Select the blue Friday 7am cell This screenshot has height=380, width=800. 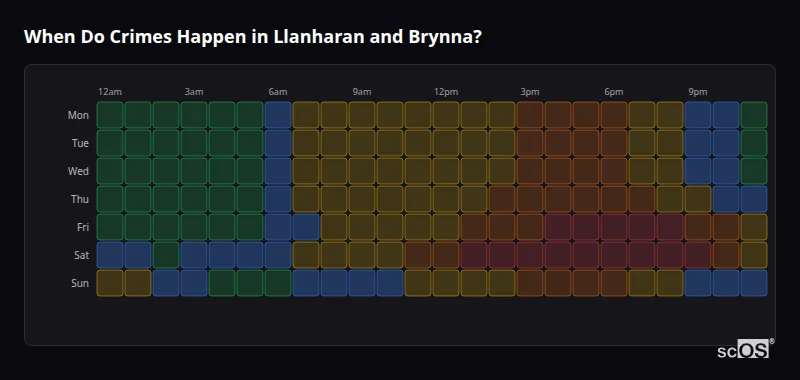point(306,227)
